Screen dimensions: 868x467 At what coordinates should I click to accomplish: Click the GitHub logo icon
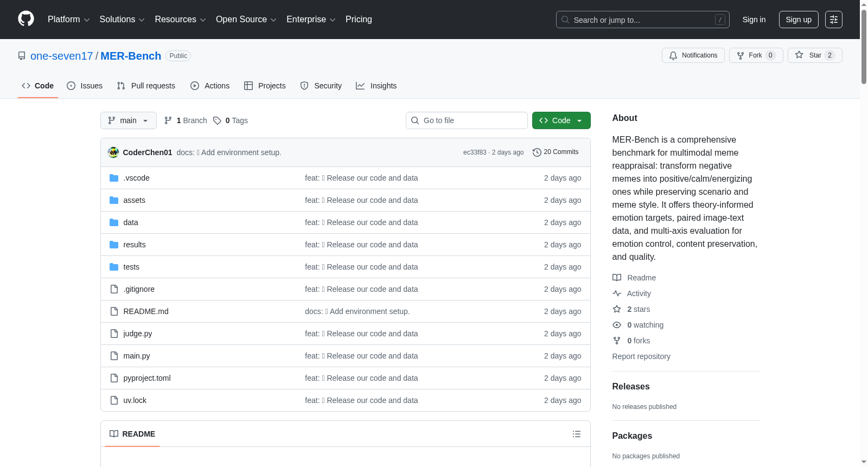tap(26, 19)
